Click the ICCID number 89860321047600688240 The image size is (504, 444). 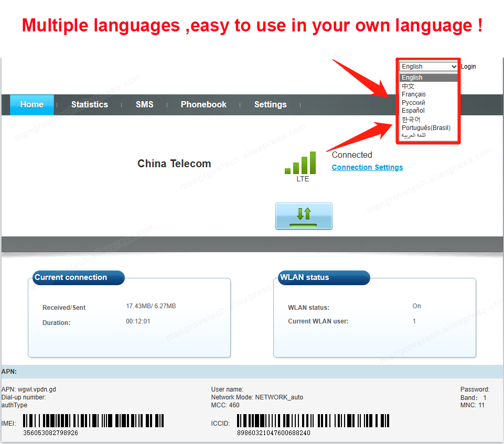point(274,433)
